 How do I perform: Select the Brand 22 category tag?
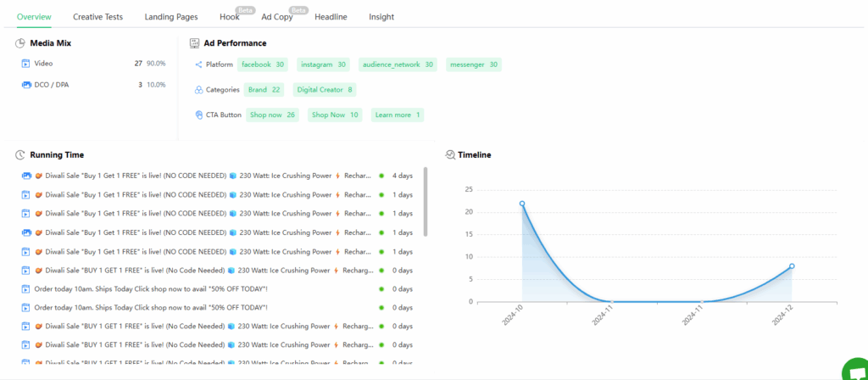click(264, 90)
